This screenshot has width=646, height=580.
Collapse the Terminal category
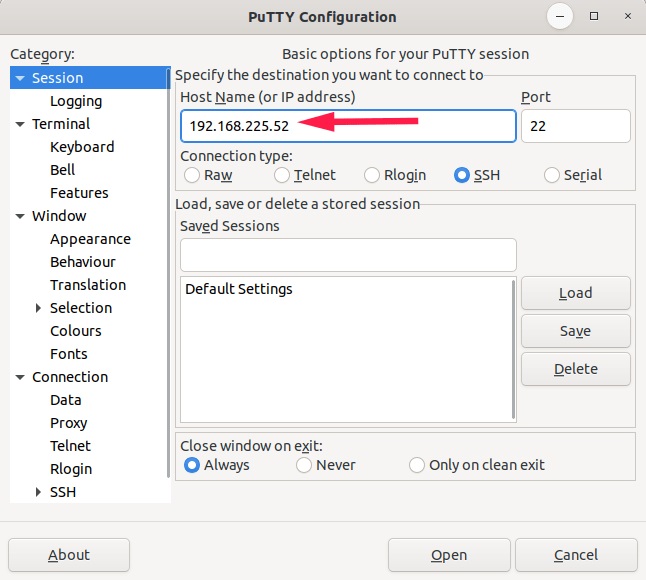[x=20, y=124]
